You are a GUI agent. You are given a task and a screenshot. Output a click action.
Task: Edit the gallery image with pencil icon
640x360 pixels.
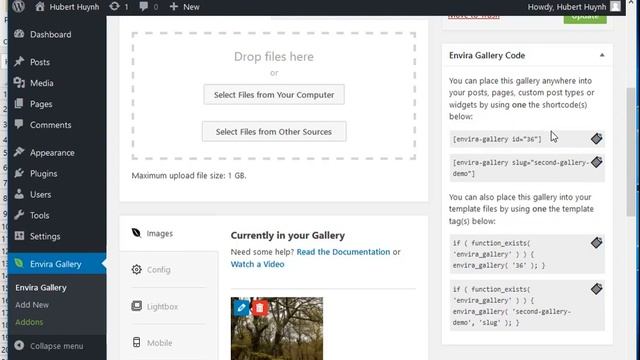(x=241, y=307)
